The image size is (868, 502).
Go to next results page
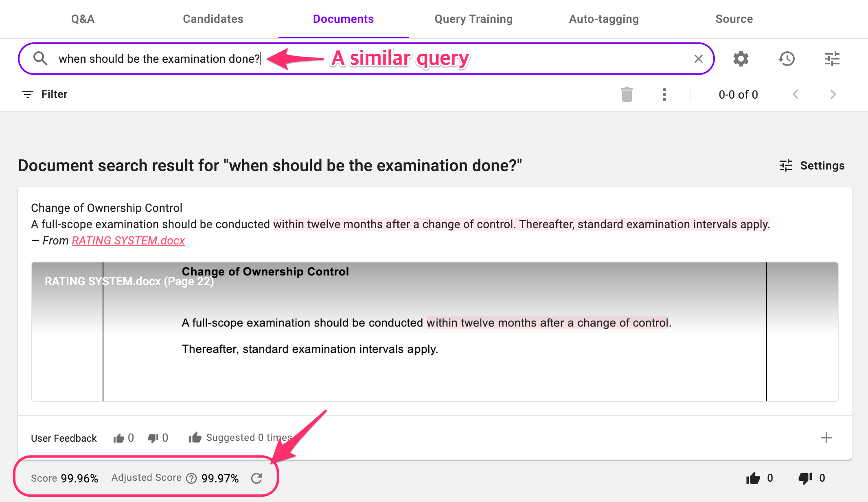(833, 95)
